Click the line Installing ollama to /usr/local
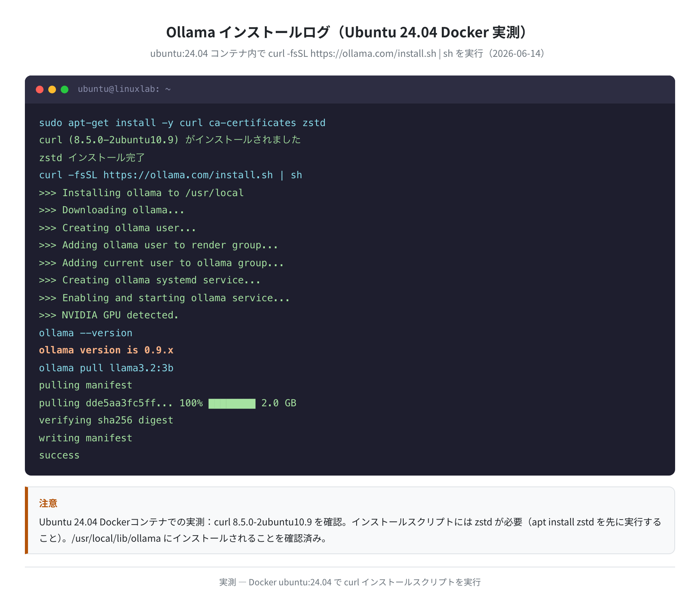The image size is (700, 604). 141,193
